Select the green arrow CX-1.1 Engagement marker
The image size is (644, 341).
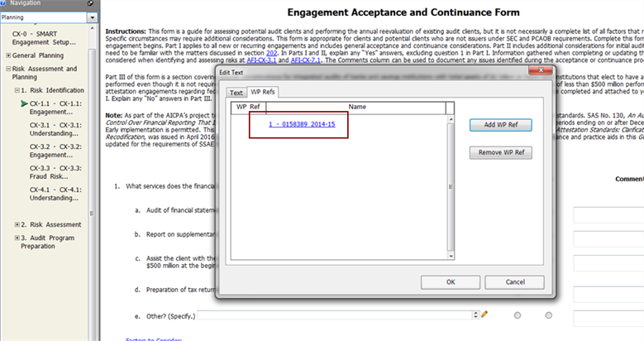(x=24, y=103)
